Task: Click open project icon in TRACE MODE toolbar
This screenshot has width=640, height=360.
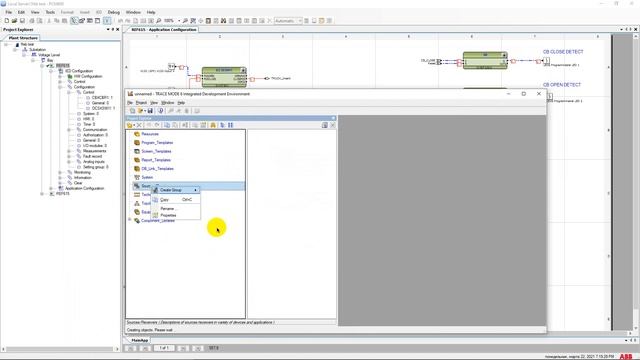Action: pos(141,111)
